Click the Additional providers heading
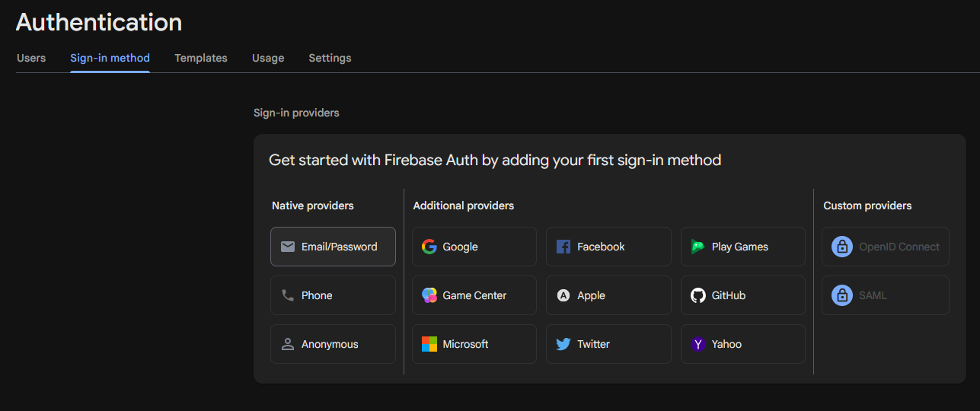The width and height of the screenshot is (980, 411). tap(464, 205)
